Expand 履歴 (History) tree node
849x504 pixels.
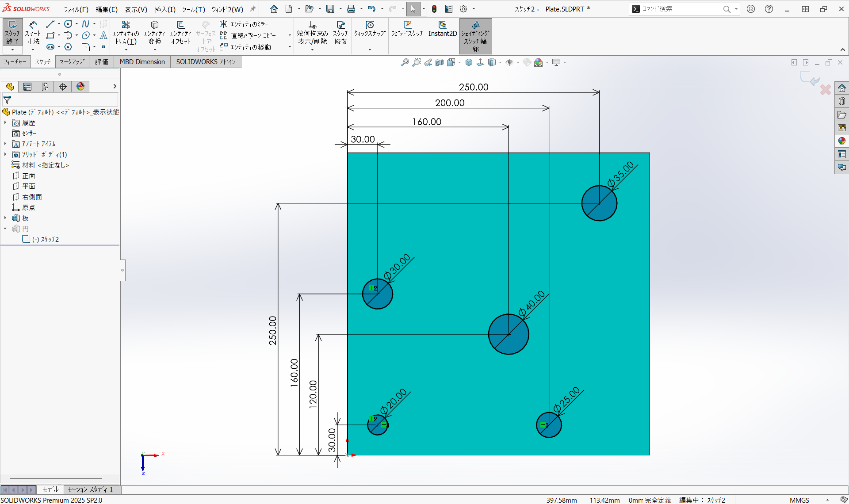[x=5, y=122]
